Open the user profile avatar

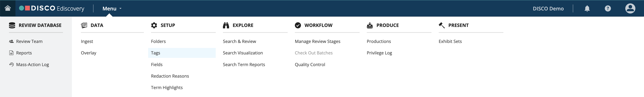click(630, 8)
